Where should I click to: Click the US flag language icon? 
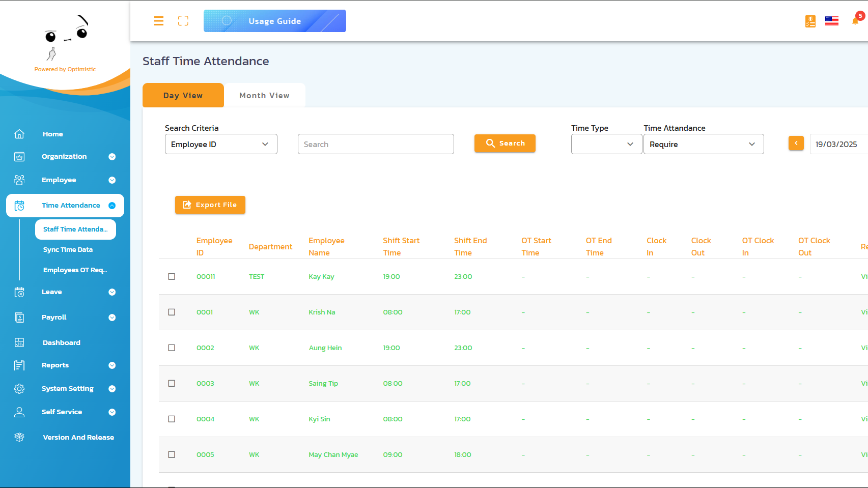(832, 21)
